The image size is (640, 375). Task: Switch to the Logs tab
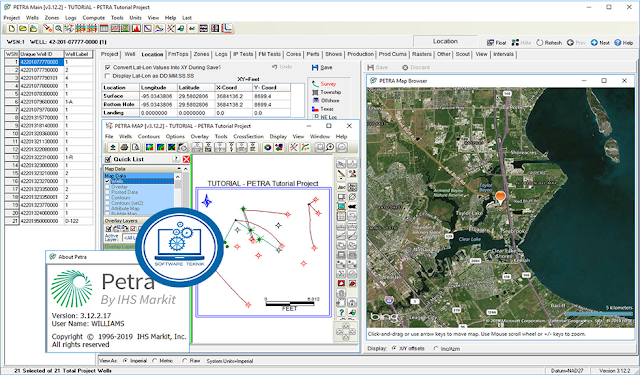221,54
